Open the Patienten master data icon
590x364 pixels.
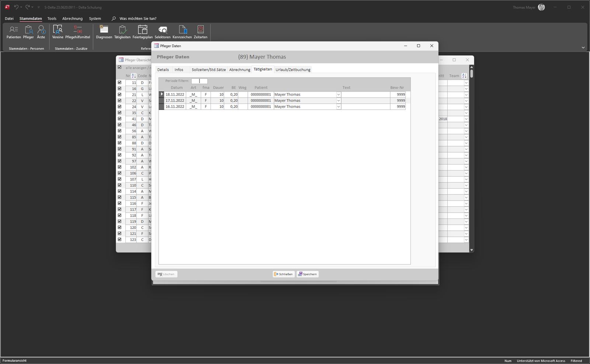14,32
